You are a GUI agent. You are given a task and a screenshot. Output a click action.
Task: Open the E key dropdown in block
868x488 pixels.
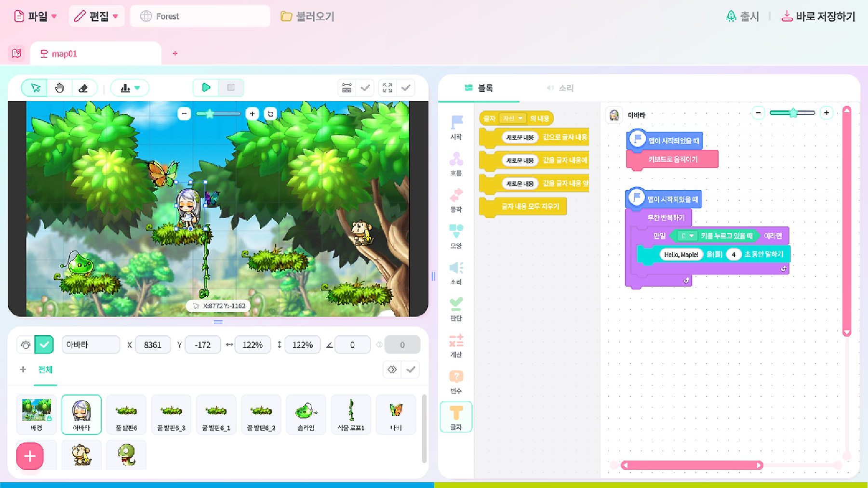pos(687,236)
